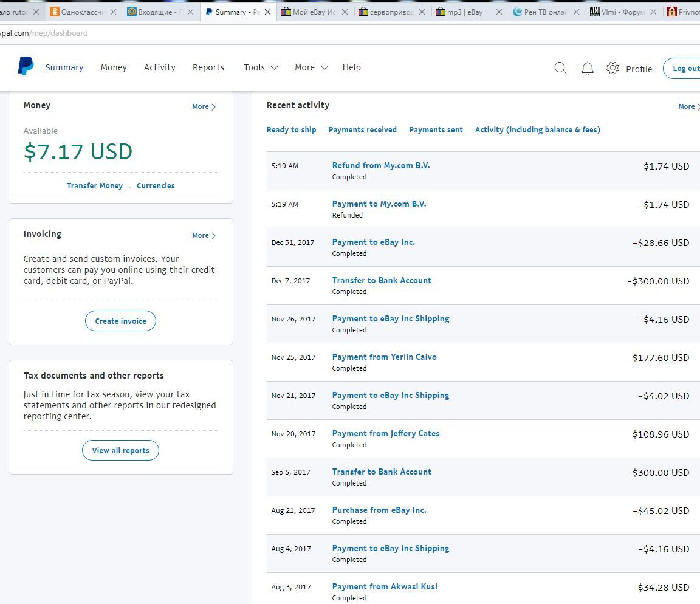Screen dimensions: 700x604
Task: Open More link in Money panel
Action: (x=204, y=106)
